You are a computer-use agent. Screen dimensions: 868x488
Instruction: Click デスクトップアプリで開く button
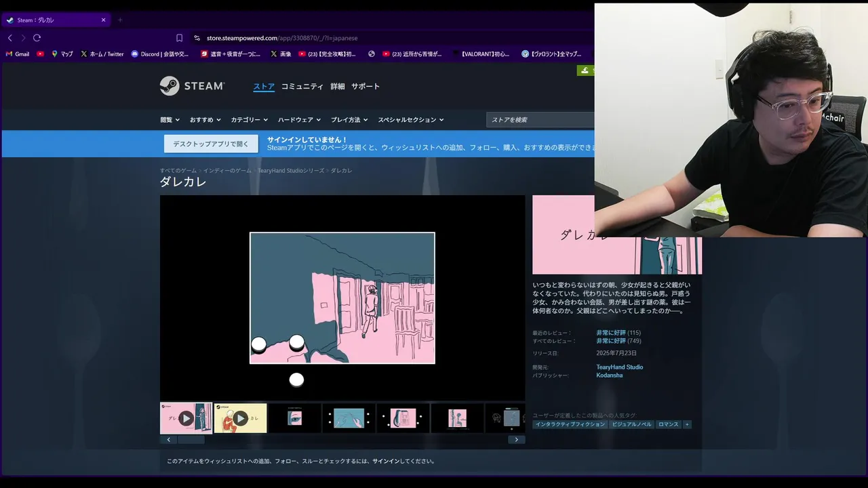tap(211, 144)
